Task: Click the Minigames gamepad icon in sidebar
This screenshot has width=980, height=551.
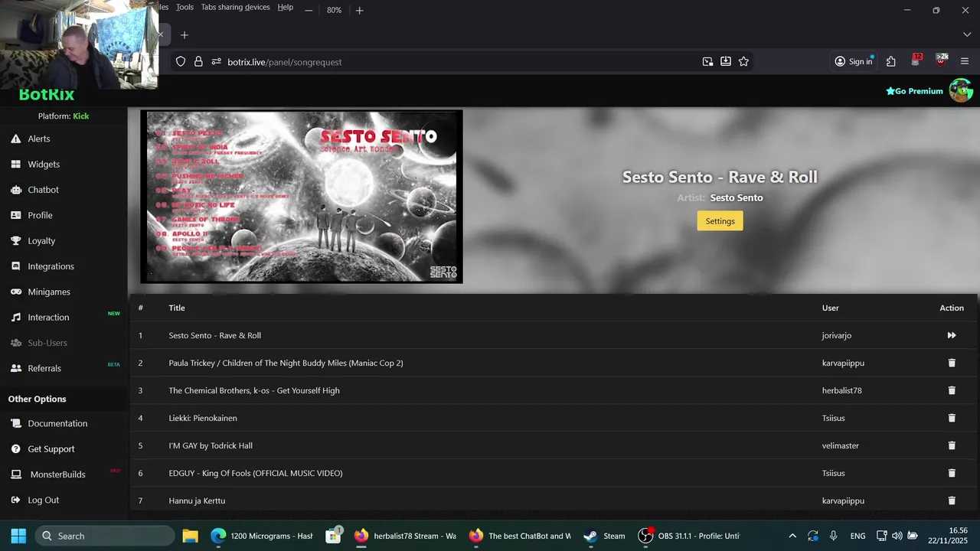Action: [15, 292]
